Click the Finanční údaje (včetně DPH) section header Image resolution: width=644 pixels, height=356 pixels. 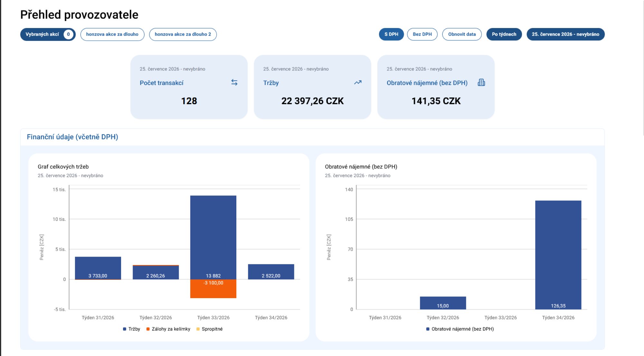tap(72, 137)
